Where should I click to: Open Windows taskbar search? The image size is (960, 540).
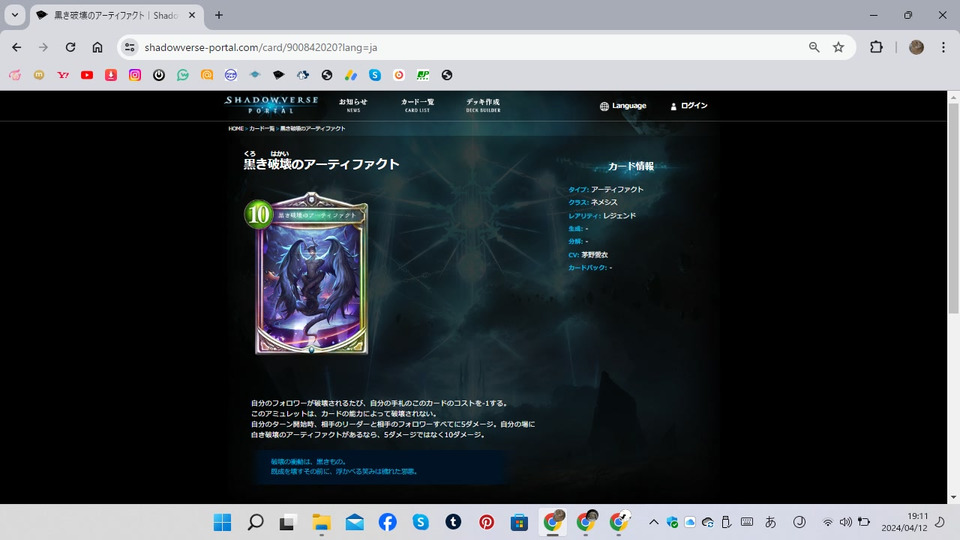255,522
